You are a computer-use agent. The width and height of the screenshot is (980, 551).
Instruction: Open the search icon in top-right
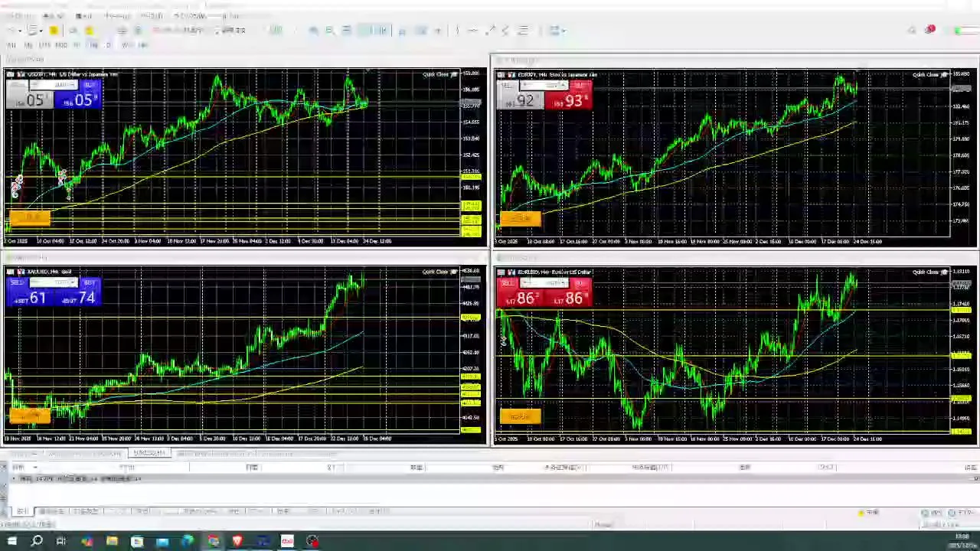pos(912,31)
